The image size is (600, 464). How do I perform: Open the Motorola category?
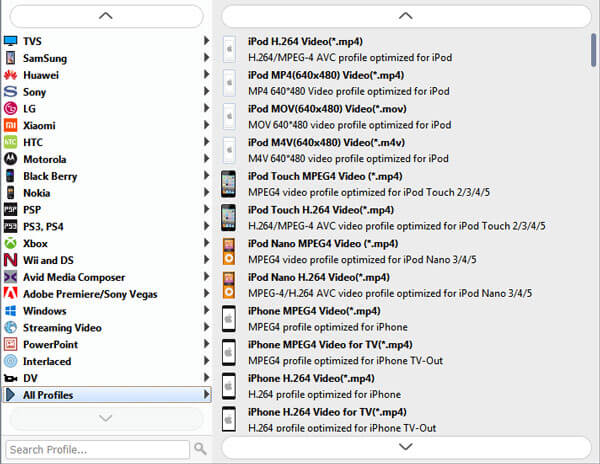[107, 159]
